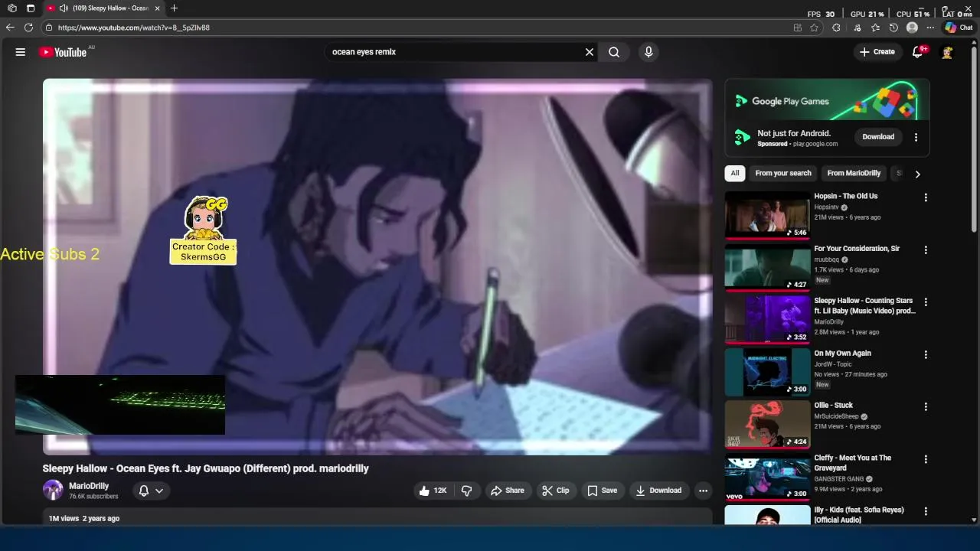980x551 pixels.
Task: Select the All filter chip
Action: pyautogui.click(x=735, y=173)
